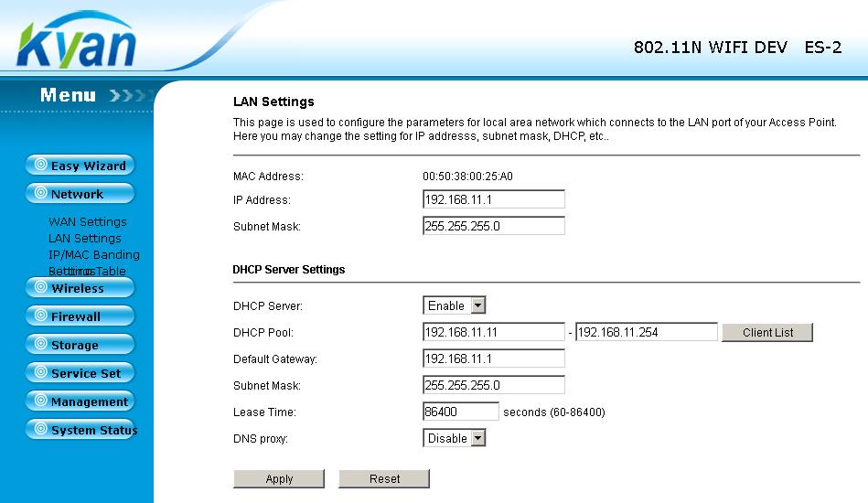This screenshot has height=503, width=868.
Task: Click the Kyan logo
Action: coord(77,41)
